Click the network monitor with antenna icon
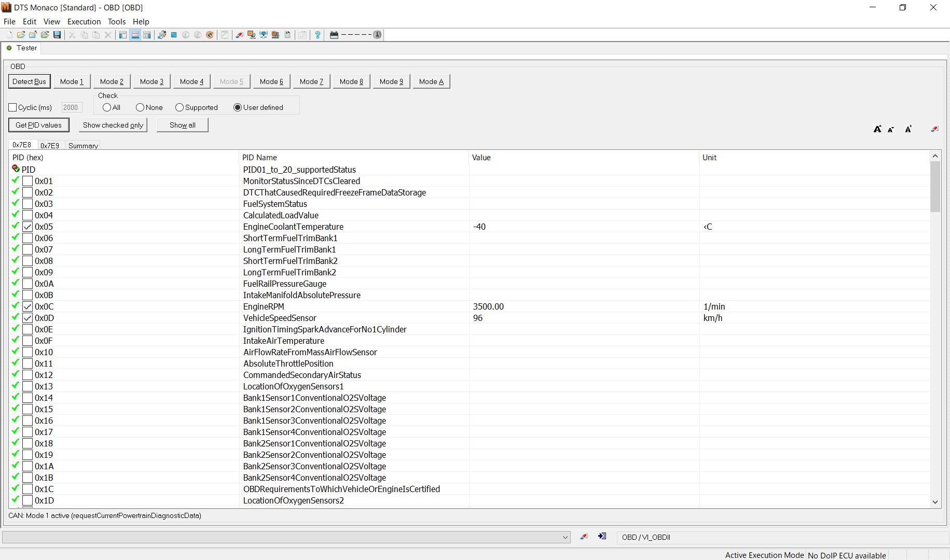Screen dimensions: 950x560 pyautogui.click(x=264, y=35)
